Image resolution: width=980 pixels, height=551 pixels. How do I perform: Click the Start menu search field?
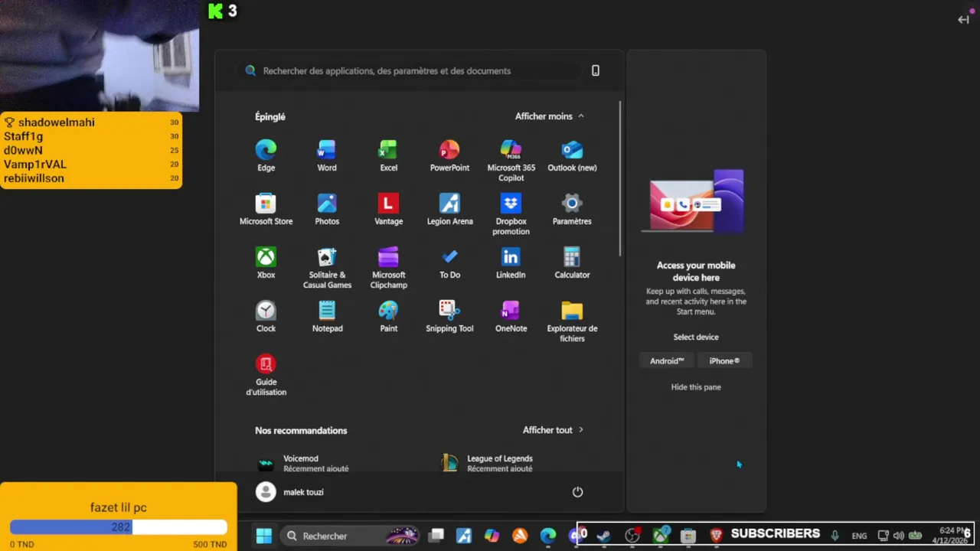408,70
